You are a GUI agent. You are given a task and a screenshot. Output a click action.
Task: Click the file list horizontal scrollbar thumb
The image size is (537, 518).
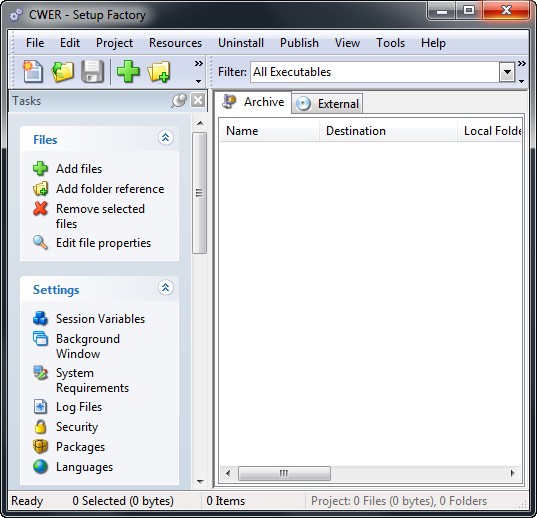coord(284,473)
